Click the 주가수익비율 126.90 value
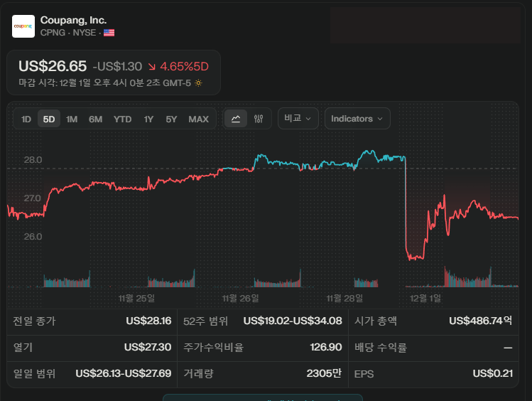The width and height of the screenshot is (532, 401). pos(326,347)
